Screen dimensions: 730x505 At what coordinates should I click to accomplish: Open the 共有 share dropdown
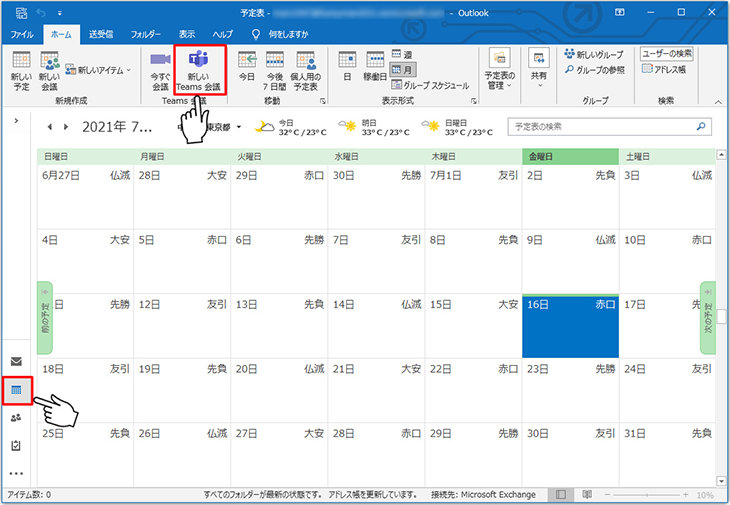click(x=539, y=69)
